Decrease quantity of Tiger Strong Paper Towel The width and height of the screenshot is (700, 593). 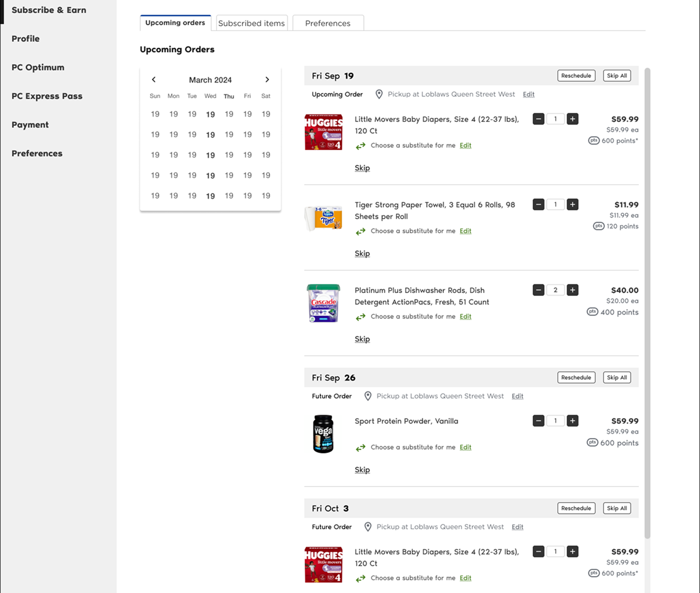coord(538,205)
